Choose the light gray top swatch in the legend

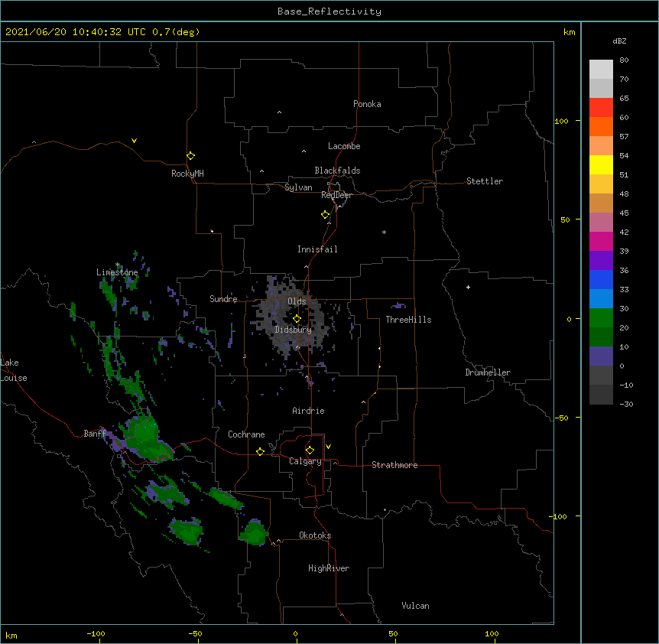click(601, 69)
